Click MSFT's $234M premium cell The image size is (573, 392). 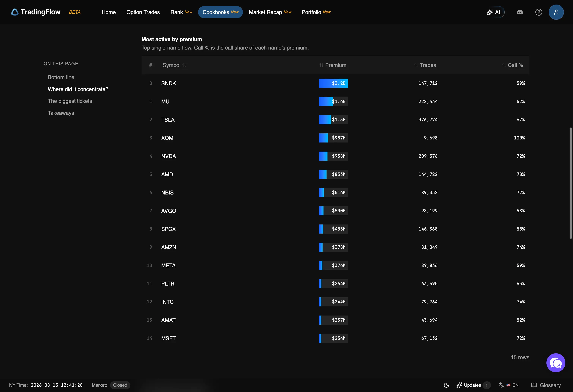tap(333, 338)
